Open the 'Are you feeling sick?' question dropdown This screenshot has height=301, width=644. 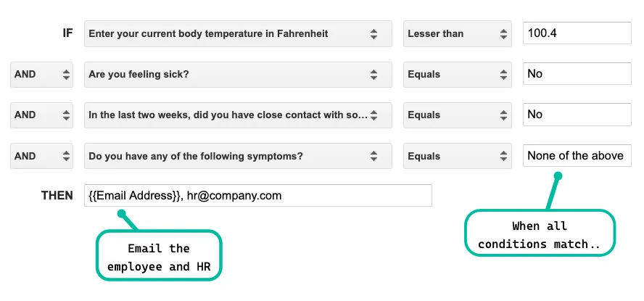234,74
